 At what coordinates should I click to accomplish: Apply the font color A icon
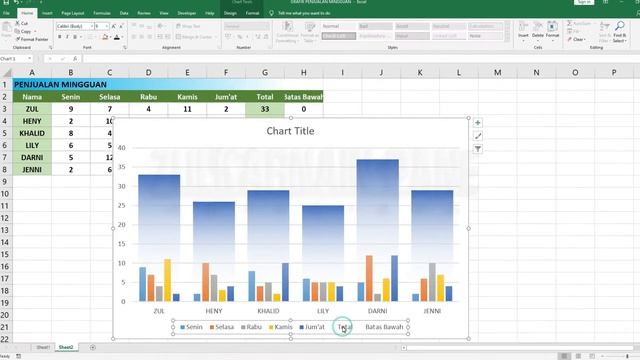117,37
